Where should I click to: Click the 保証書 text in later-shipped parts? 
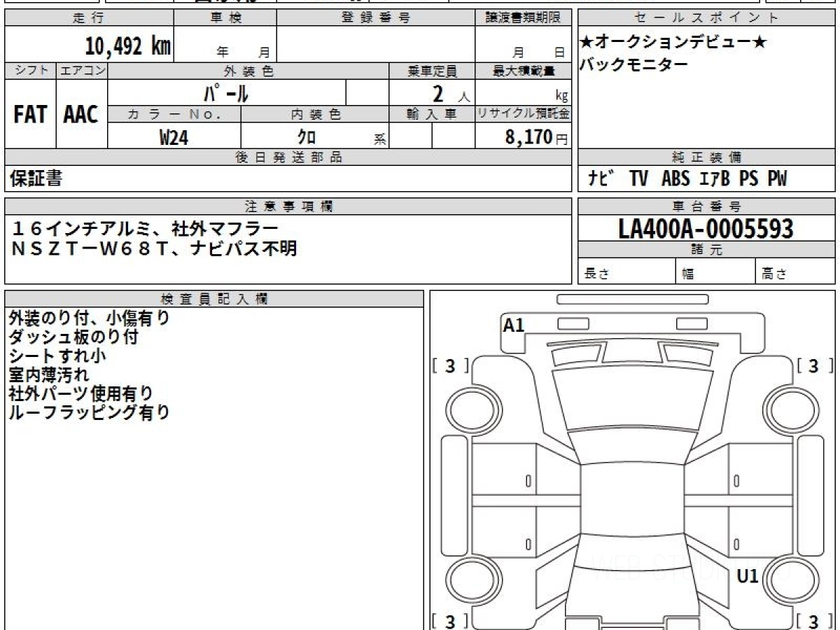point(36,178)
